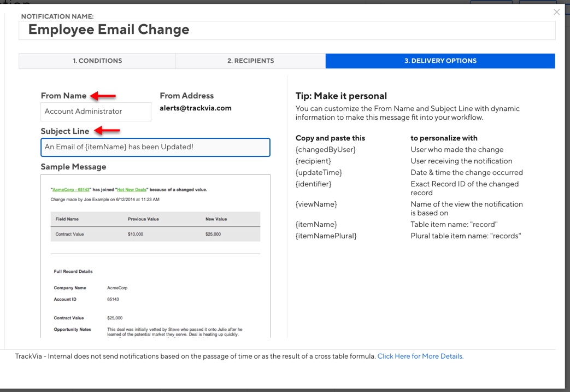Click Here for More Details link

click(420, 356)
